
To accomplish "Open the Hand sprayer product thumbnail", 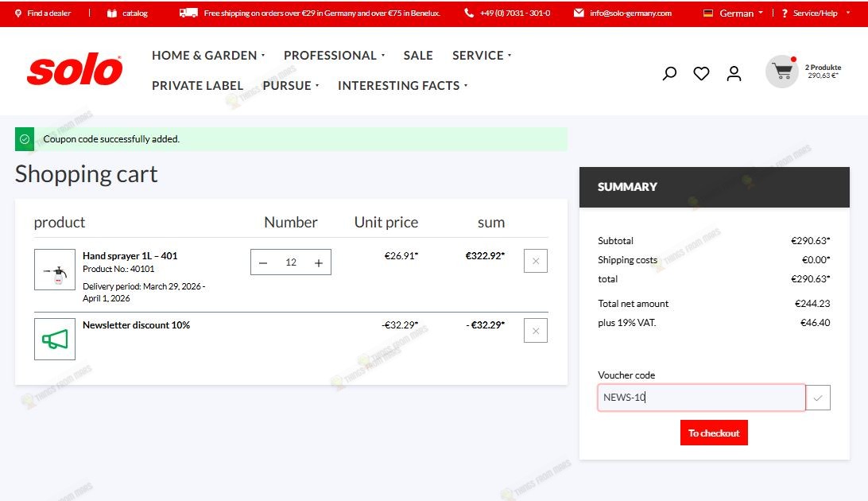I will pyautogui.click(x=55, y=270).
